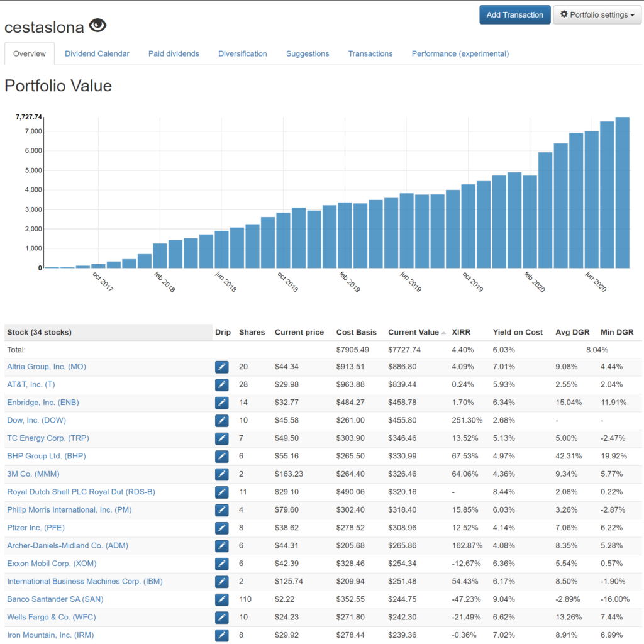Go to Transactions tab
This screenshot has width=644, height=644.
(x=370, y=54)
